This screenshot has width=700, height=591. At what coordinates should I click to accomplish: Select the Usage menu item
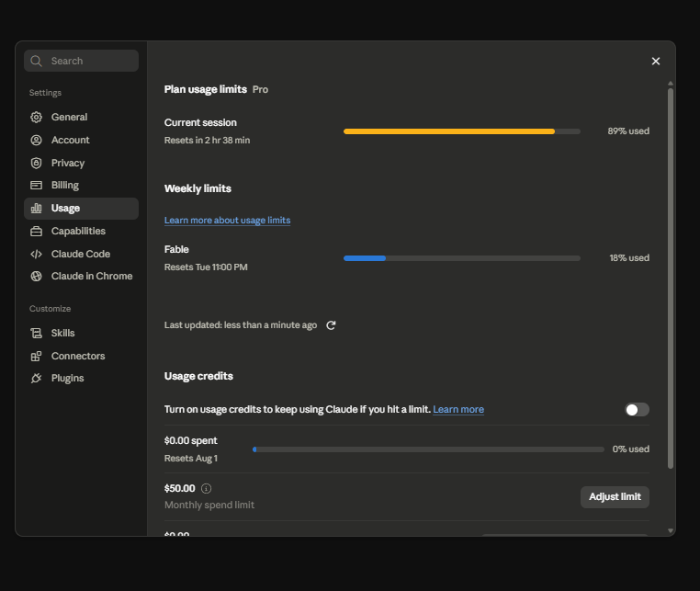[81, 209]
